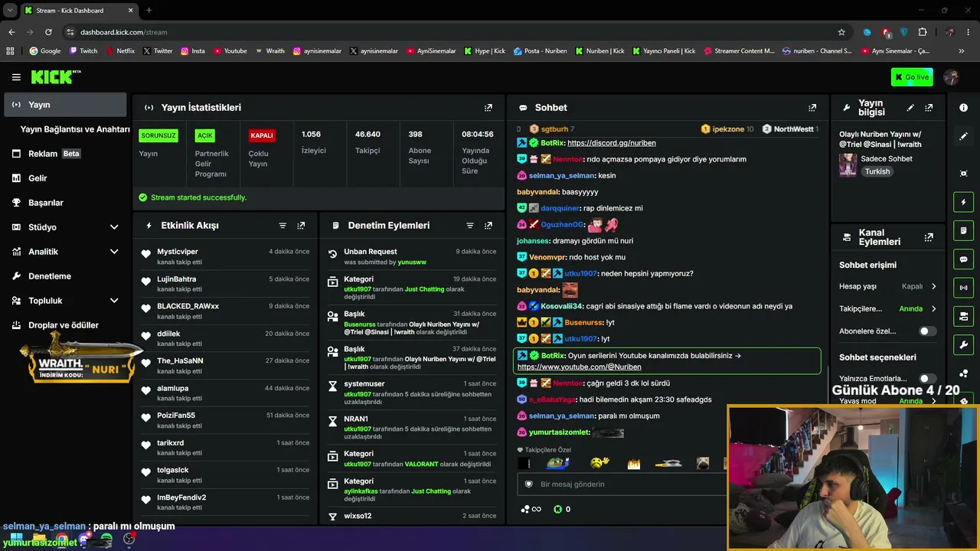The width and height of the screenshot is (980, 551).
Task: Open Hesap yaşı setting options
Action: click(x=888, y=286)
